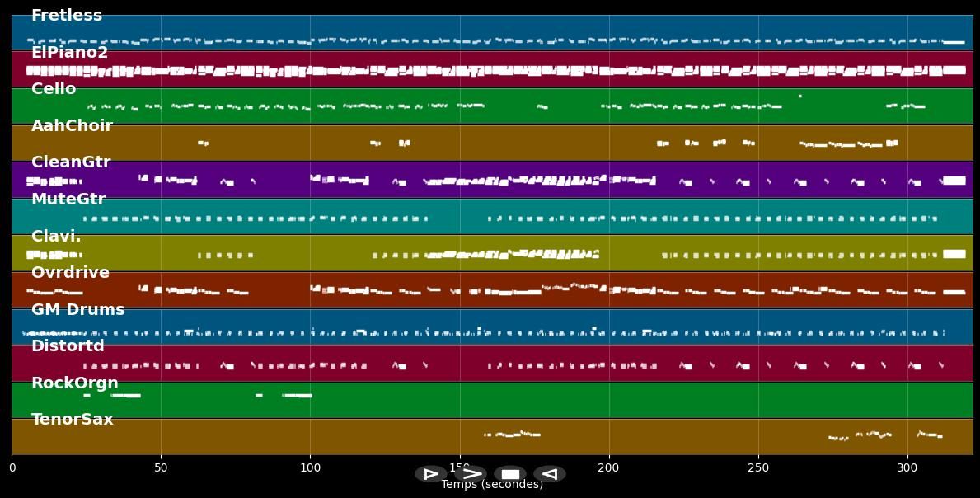Viewport: 980px width, 498px height.
Task: Click the 300 mark on time axis
Action: tap(907, 467)
